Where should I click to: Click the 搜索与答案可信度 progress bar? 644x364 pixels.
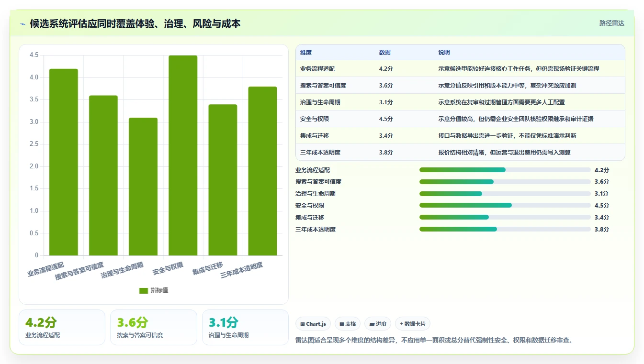pyautogui.click(x=505, y=182)
